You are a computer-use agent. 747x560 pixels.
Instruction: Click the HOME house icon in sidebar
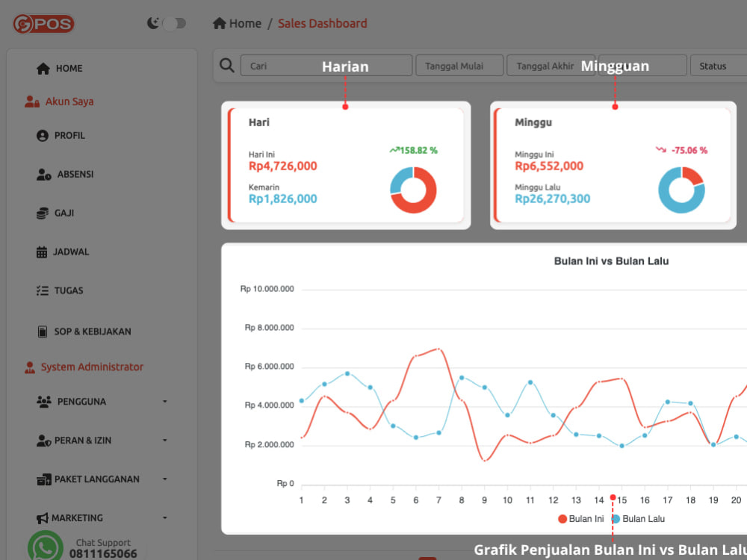[43, 69]
